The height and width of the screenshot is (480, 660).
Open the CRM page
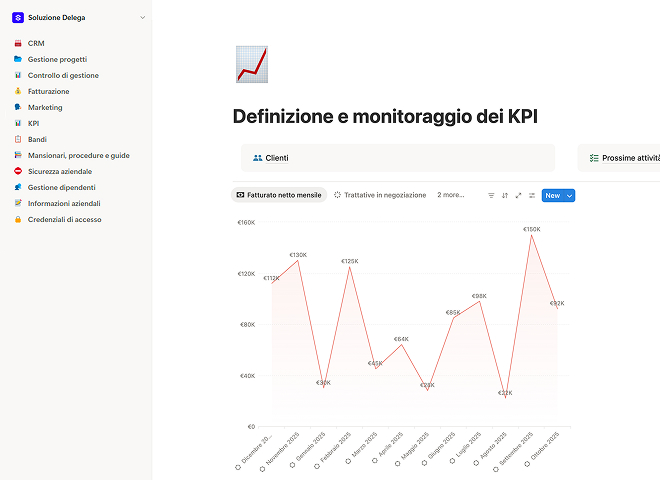36,43
